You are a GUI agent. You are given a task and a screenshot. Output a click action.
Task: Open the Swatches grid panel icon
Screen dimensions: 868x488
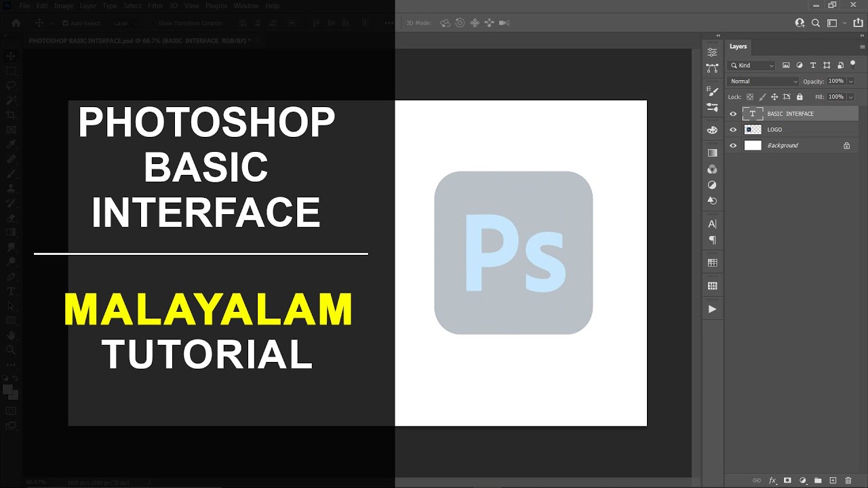[x=712, y=263]
